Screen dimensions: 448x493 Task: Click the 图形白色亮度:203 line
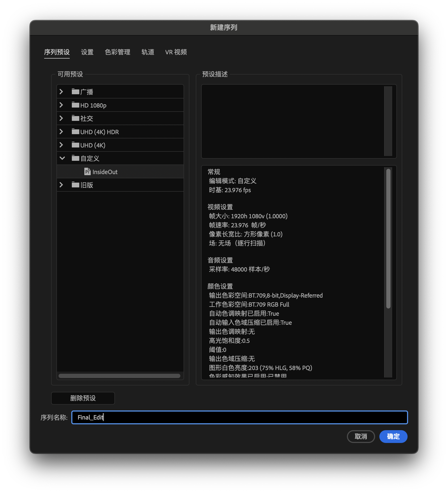click(260, 368)
